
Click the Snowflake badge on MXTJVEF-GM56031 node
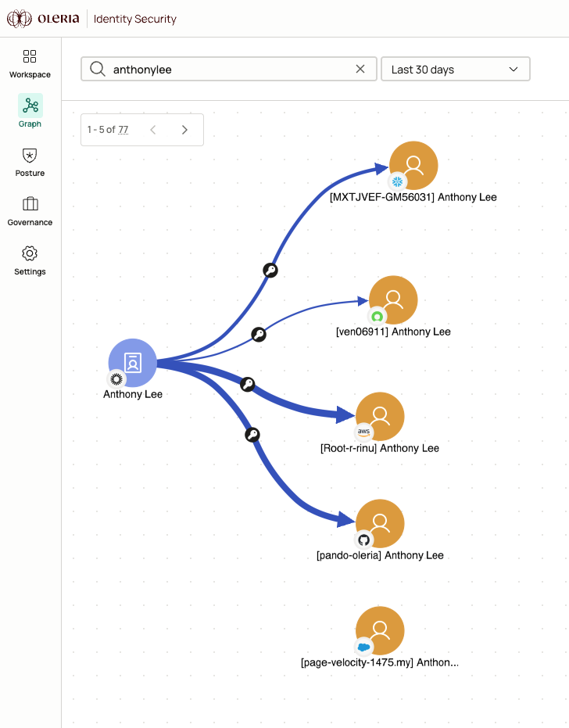pos(397,181)
